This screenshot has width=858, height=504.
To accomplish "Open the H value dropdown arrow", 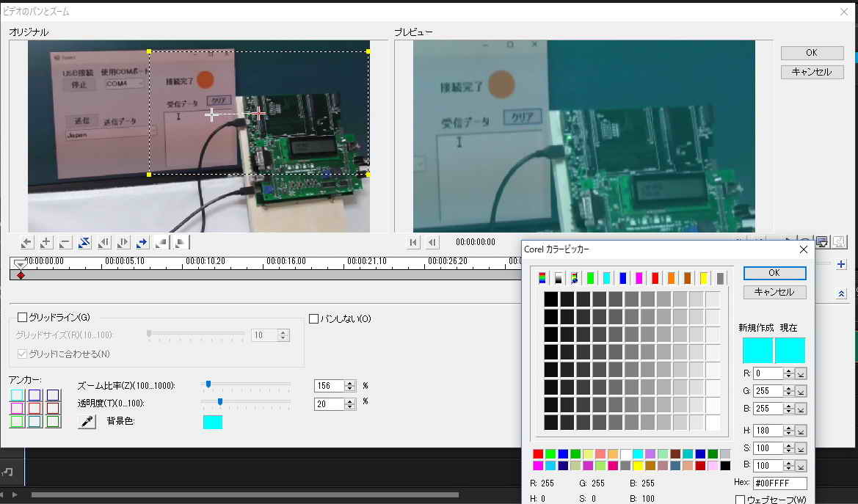I will [x=801, y=431].
